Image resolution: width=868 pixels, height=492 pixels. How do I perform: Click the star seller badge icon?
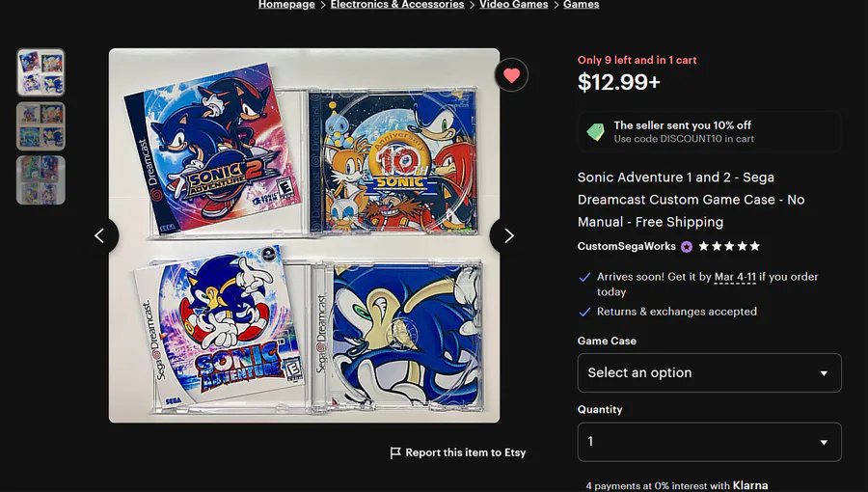coord(687,246)
